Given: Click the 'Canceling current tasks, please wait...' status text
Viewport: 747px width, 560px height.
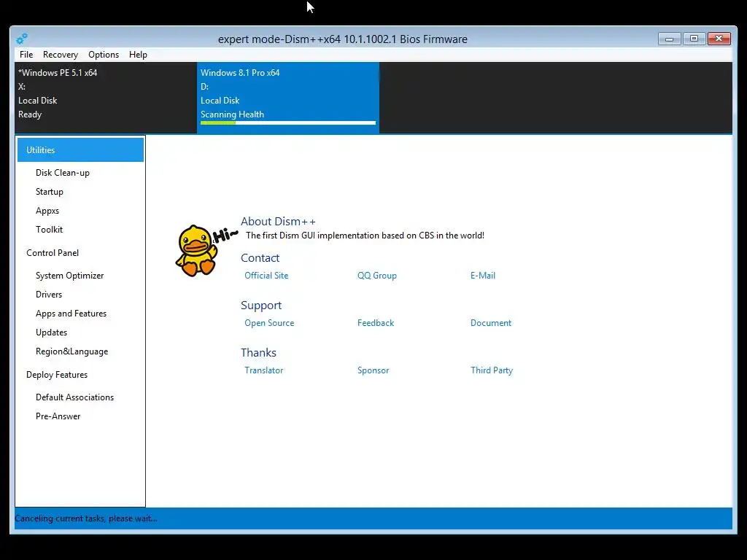Looking at the screenshot, I should click(86, 518).
